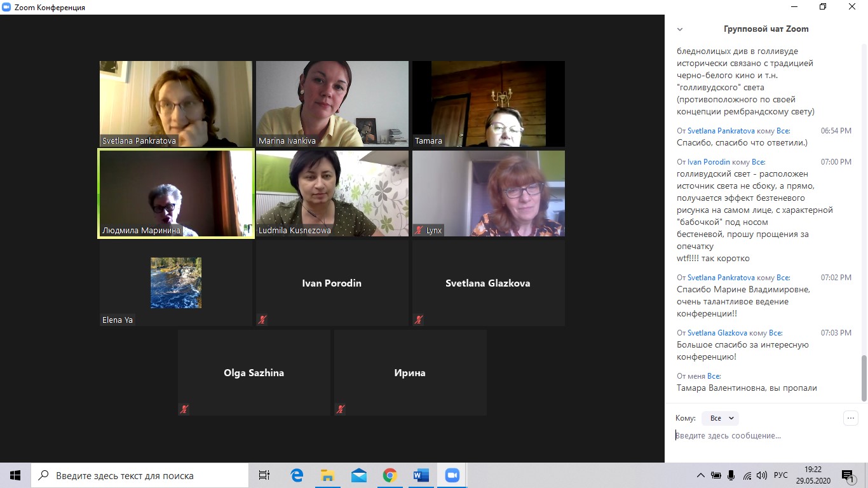Screen dimensions: 868x488
Task: Select Svetlana Pankratova's video tile
Action: [x=176, y=104]
